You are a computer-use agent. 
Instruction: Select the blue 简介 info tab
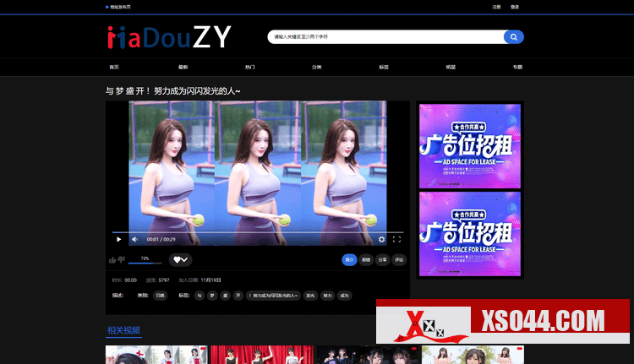(x=349, y=260)
